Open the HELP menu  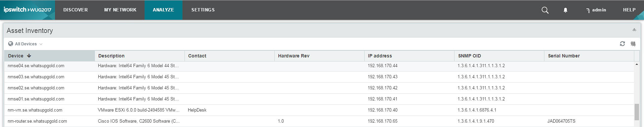[629, 10]
